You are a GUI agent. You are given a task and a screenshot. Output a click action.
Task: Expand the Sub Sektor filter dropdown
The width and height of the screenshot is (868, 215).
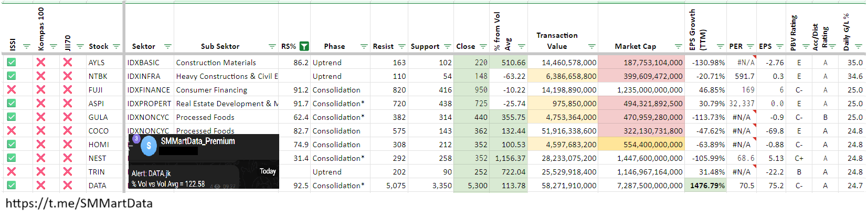tap(272, 47)
